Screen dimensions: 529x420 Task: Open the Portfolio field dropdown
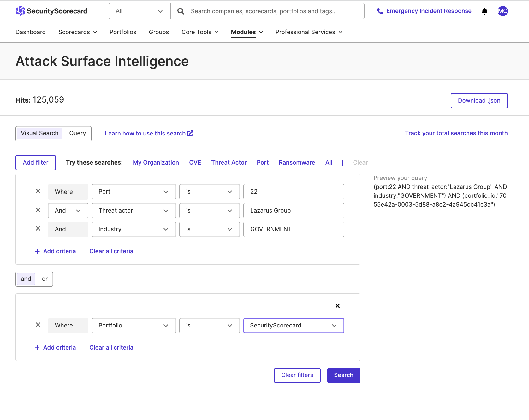134,326
